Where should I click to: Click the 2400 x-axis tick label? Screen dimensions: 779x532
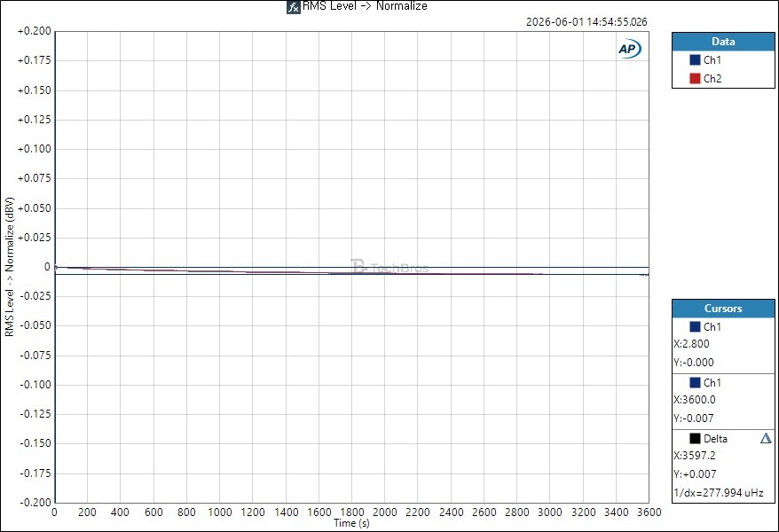[451, 512]
